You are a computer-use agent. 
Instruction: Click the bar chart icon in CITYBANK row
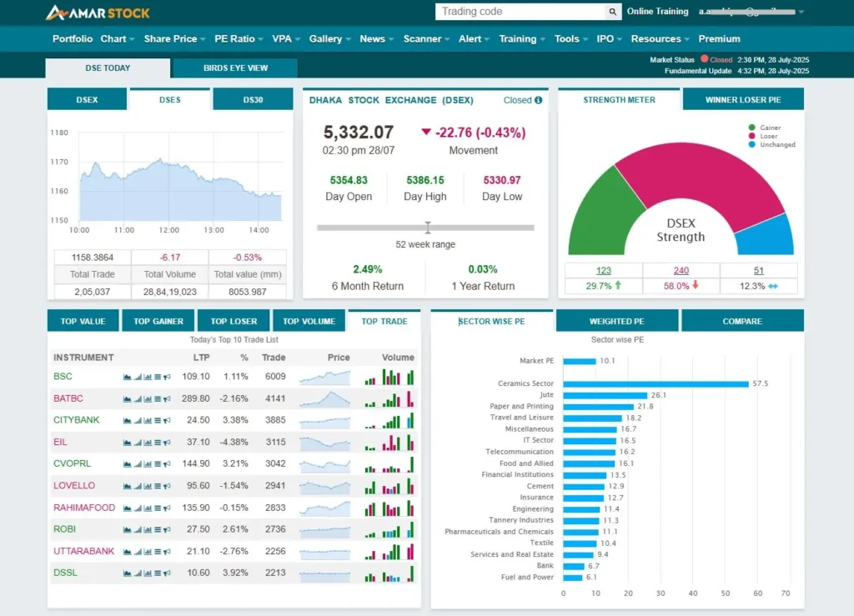148,421
